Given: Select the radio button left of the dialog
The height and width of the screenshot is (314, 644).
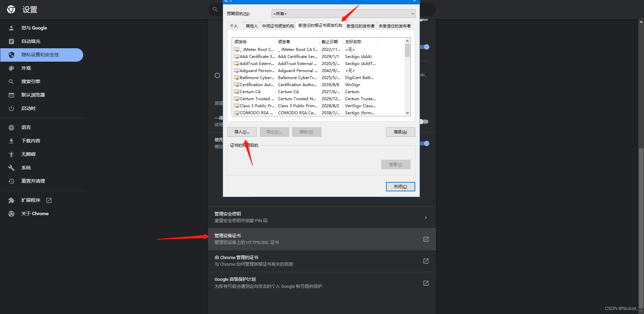Looking at the screenshot, I should pyautogui.click(x=217, y=75).
